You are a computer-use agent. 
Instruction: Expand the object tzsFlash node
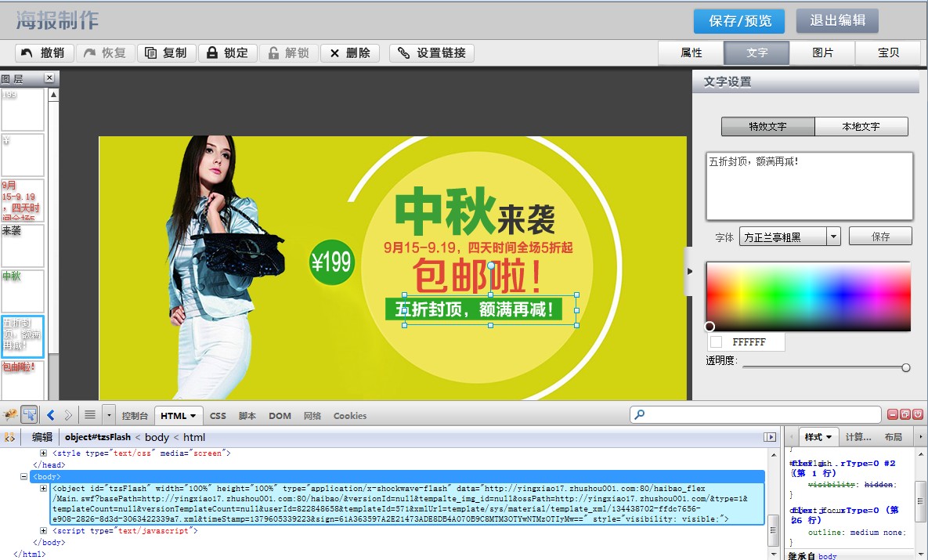click(x=43, y=489)
